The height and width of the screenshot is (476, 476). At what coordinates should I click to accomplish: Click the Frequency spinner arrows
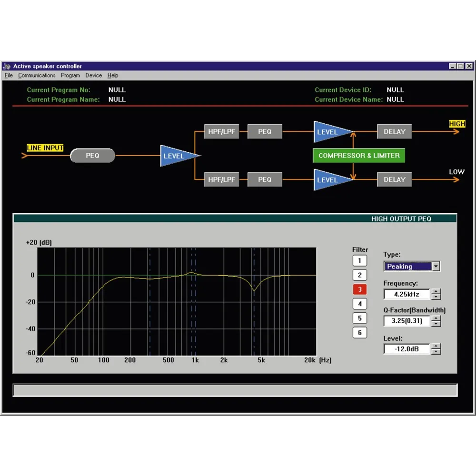tap(436, 294)
